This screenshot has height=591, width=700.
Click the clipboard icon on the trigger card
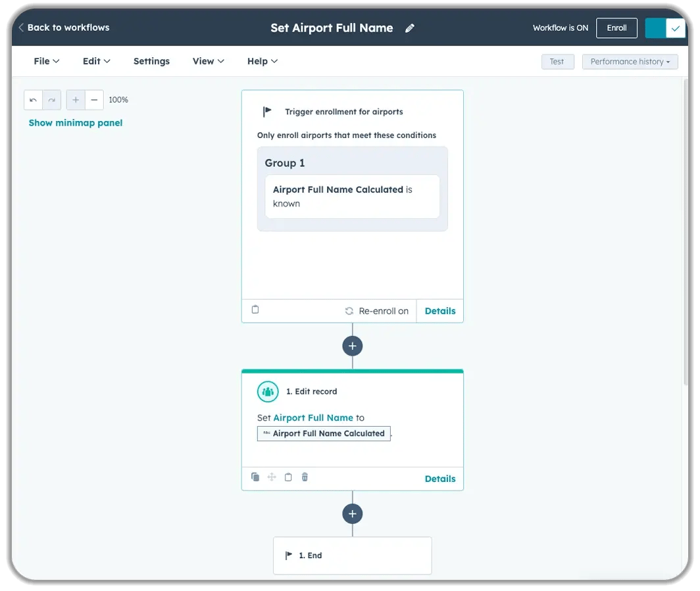[255, 310]
